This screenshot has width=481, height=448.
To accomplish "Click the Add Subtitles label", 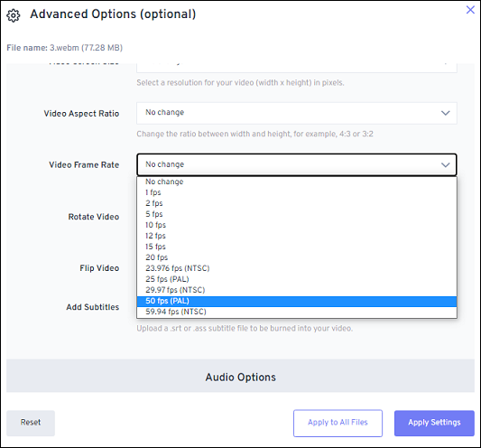I will tap(93, 307).
